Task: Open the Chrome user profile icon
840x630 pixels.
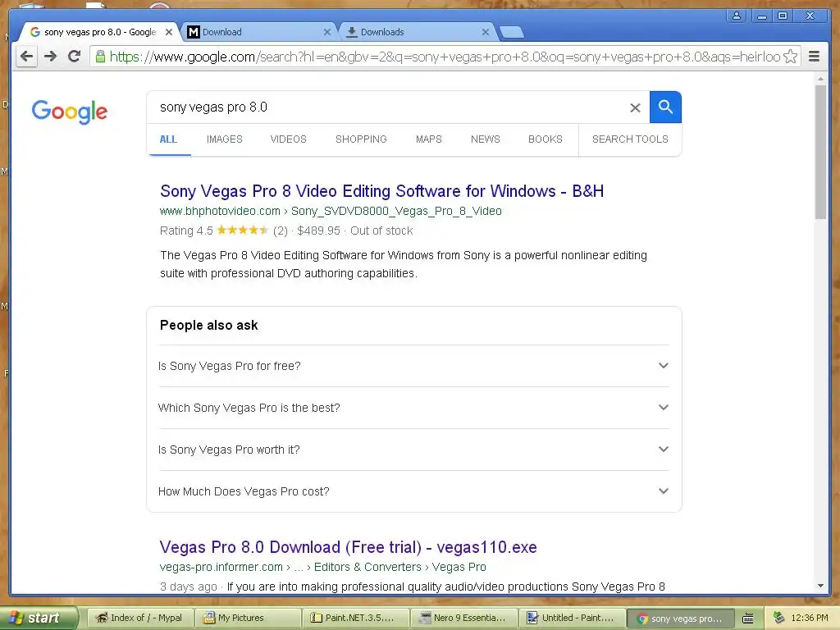Action: click(x=737, y=16)
